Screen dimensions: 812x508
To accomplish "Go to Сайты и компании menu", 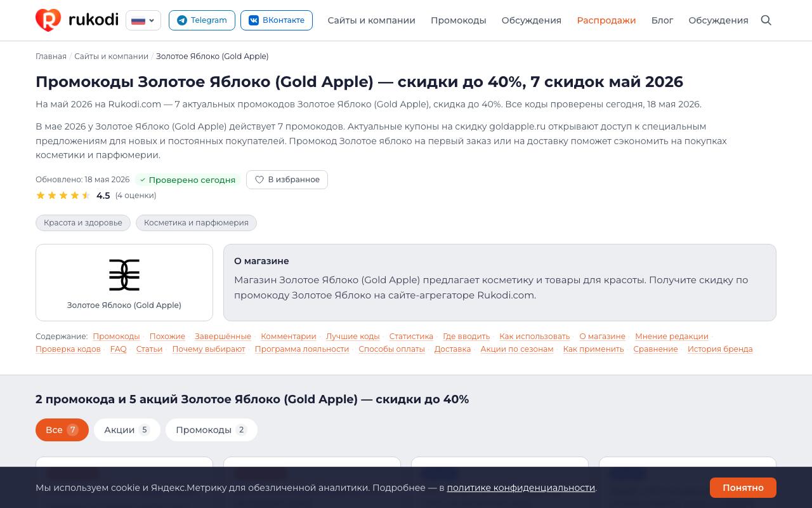I will pos(371,20).
